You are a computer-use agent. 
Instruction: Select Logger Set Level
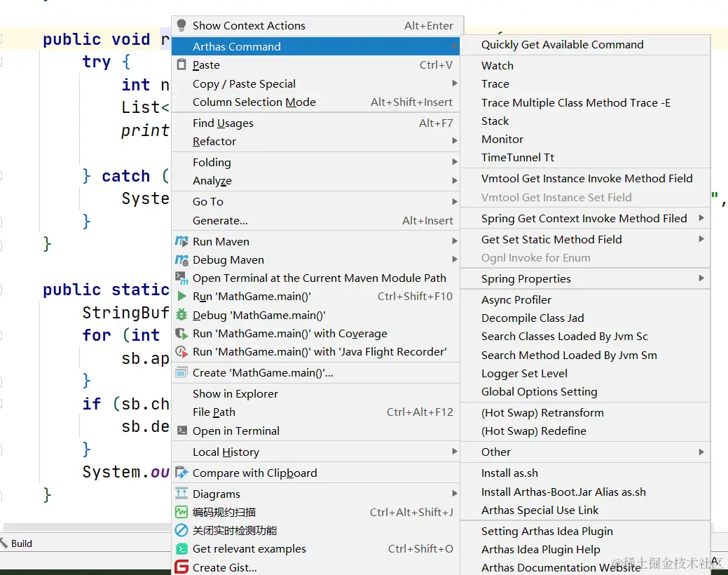pos(586,373)
